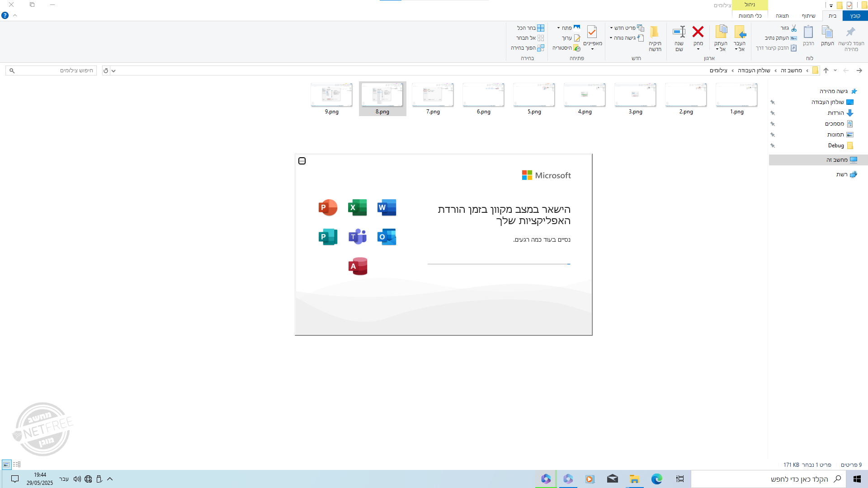Expand the address bar history dropdown
868x488 pixels.
pyautogui.click(x=113, y=70)
